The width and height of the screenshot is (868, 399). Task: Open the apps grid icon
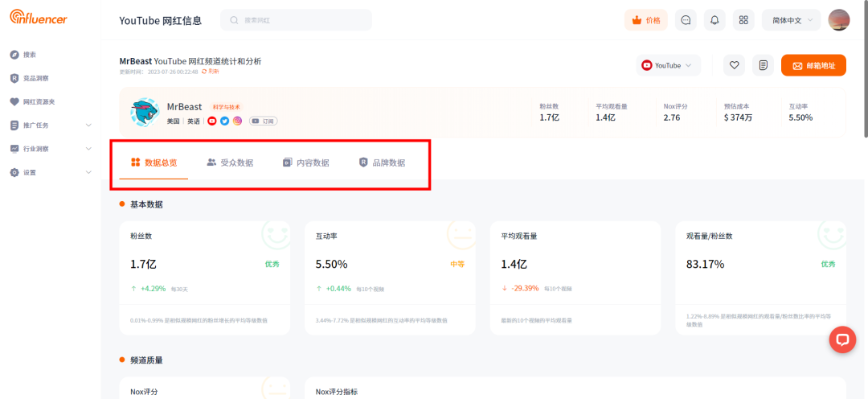743,20
